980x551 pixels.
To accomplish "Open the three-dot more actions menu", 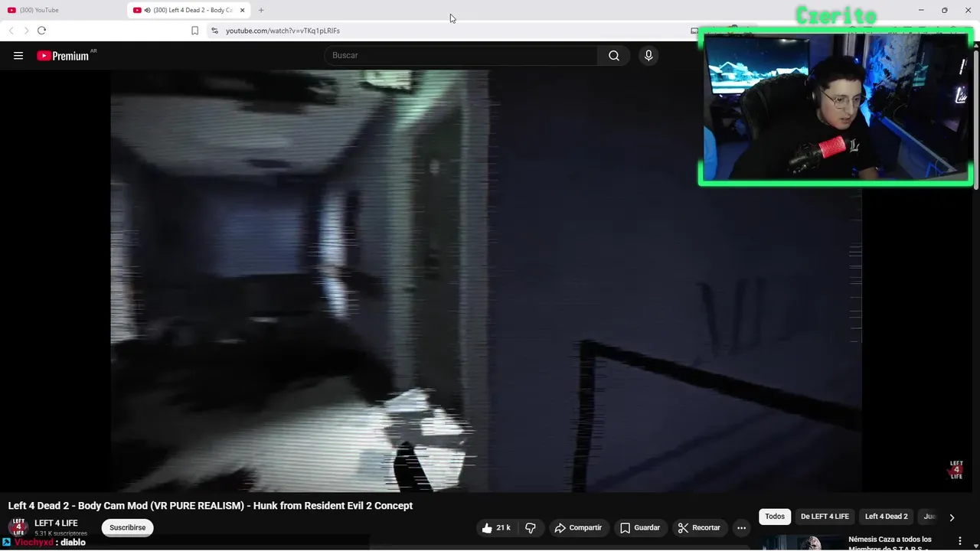I will click(741, 528).
